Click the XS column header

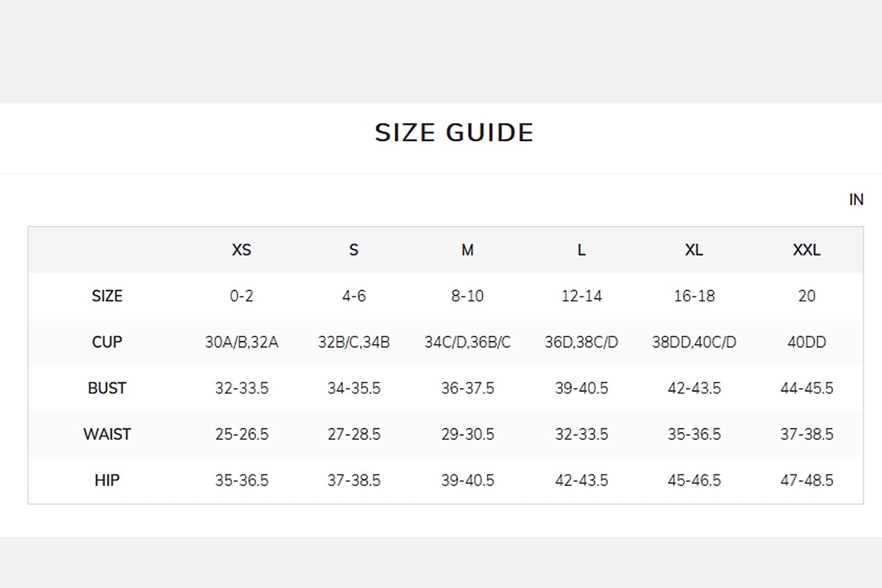[241, 250]
